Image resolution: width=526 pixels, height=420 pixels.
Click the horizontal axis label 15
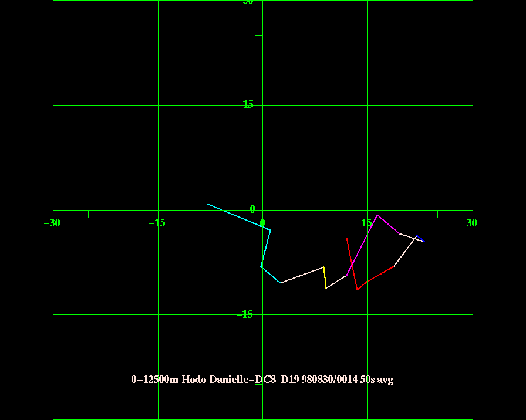coord(367,222)
